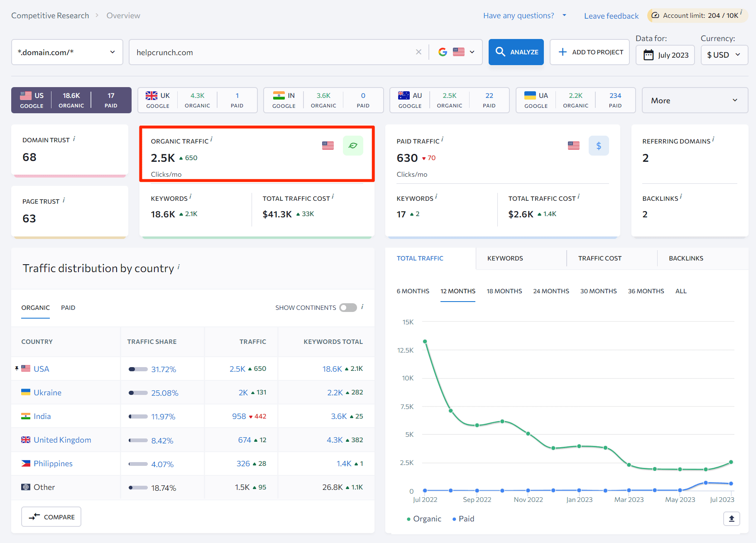Screen dimensions: 756x543
Task: Click the Jul 2022 organic data point
Action: tap(425, 341)
